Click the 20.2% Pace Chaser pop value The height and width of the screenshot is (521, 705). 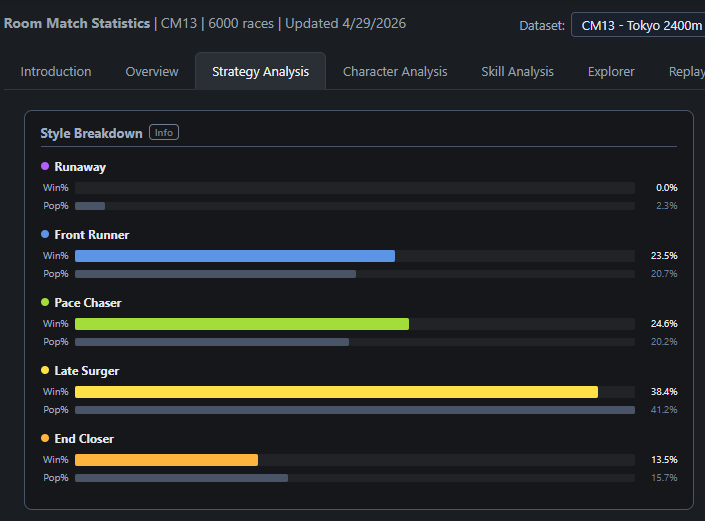(x=664, y=342)
